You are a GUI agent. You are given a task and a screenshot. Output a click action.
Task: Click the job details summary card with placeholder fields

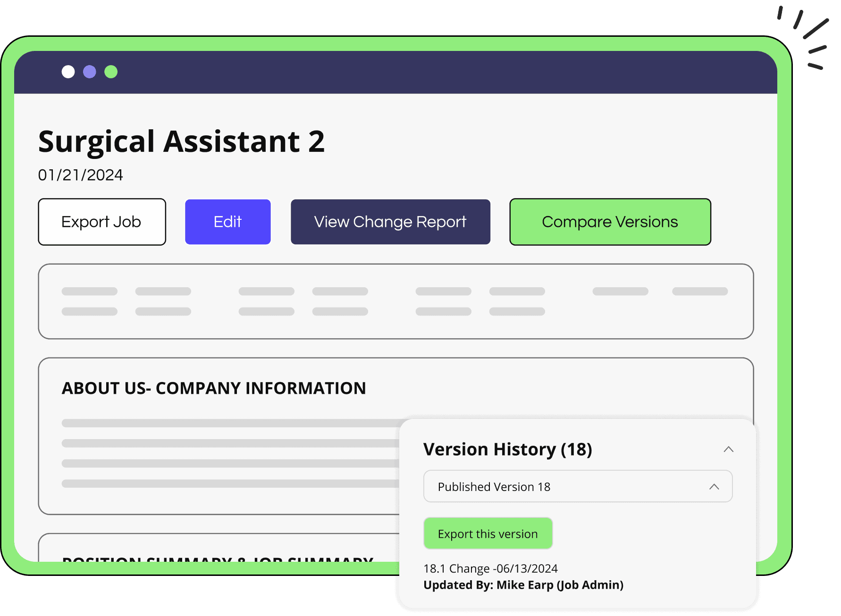395,301
